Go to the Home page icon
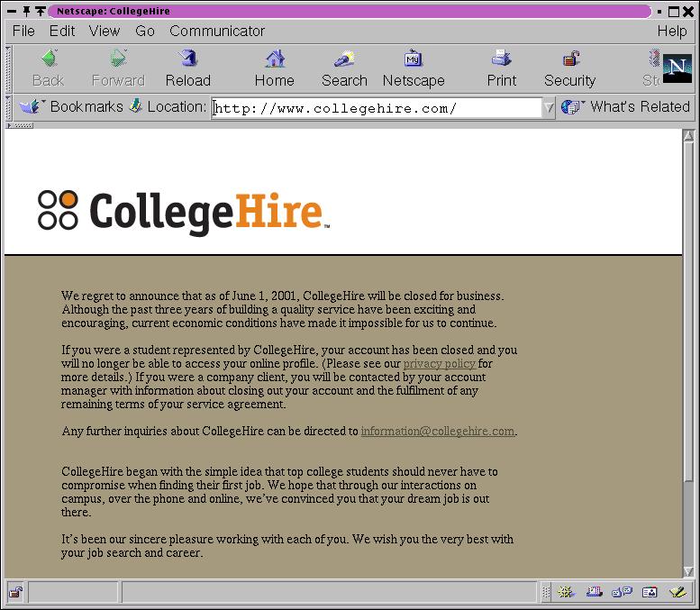The image size is (700, 610). [275, 59]
